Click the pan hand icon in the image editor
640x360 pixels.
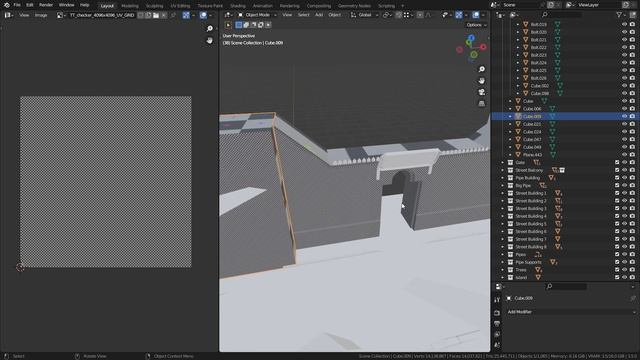point(210,40)
